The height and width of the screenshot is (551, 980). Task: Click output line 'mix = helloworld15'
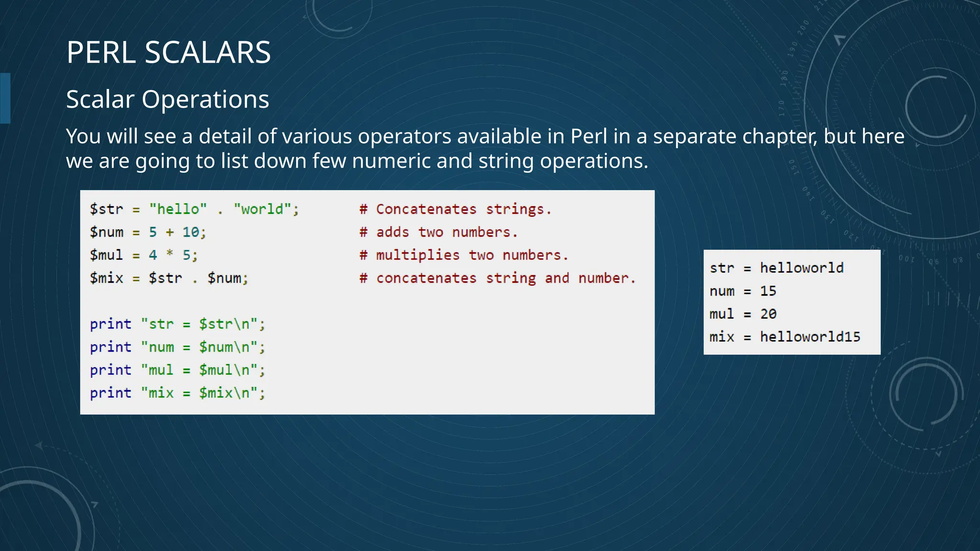(785, 337)
